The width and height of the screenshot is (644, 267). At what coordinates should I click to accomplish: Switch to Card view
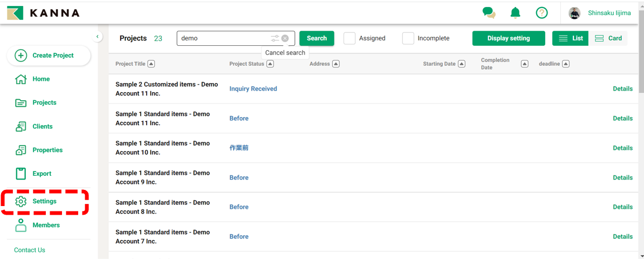(608, 38)
